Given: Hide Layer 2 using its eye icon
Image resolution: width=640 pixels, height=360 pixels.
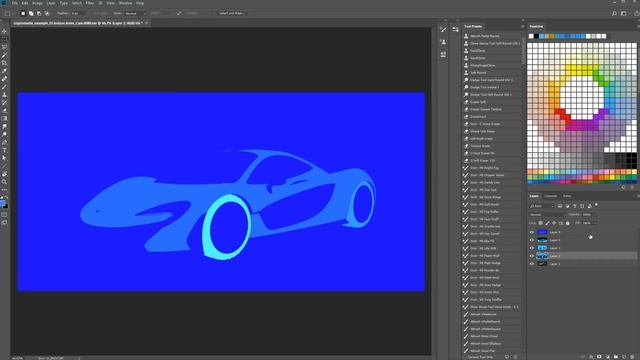Looking at the screenshot, I should 532,256.
